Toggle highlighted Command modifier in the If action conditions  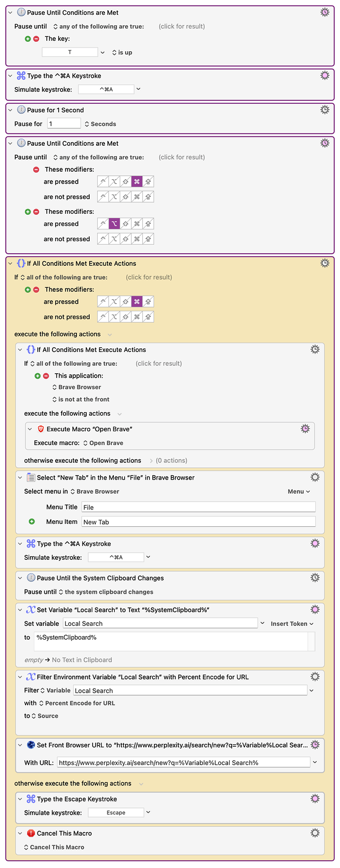click(x=137, y=302)
